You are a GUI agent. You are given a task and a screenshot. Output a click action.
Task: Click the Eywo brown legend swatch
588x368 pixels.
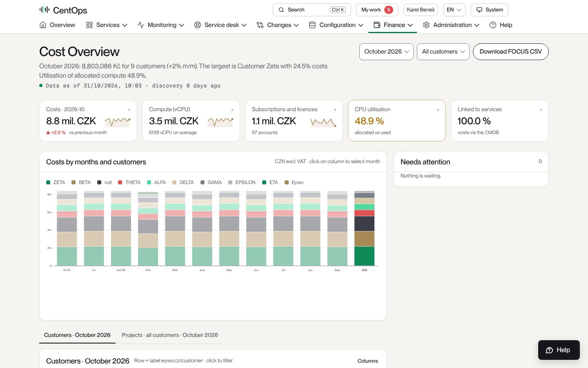287,182
